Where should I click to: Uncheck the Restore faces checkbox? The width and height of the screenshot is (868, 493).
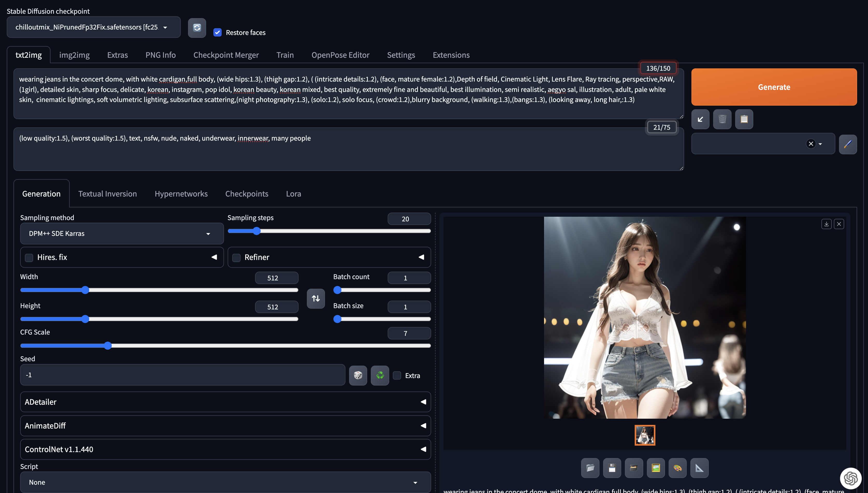(x=217, y=33)
